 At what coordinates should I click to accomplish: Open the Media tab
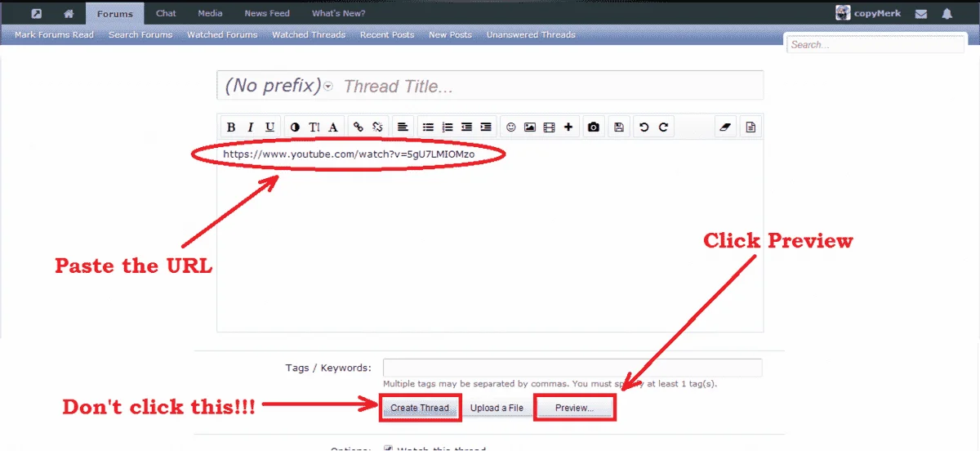210,13
